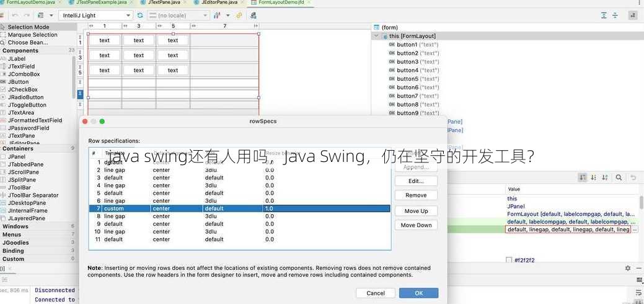Viewport: 644px width, 304px height.
Task: Click Move Down in the rowSpecs dialog
Action: [416, 225]
